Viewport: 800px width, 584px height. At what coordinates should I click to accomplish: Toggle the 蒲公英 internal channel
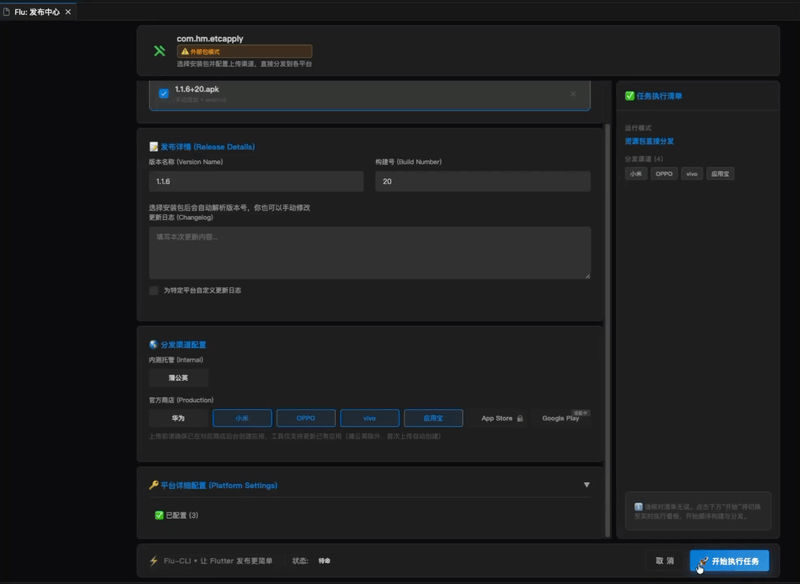coord(179,378)
